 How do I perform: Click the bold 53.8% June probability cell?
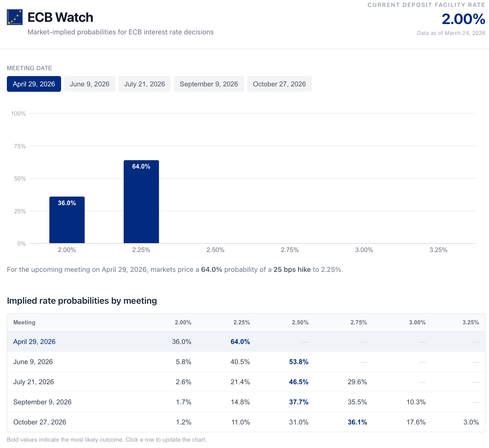298,362
